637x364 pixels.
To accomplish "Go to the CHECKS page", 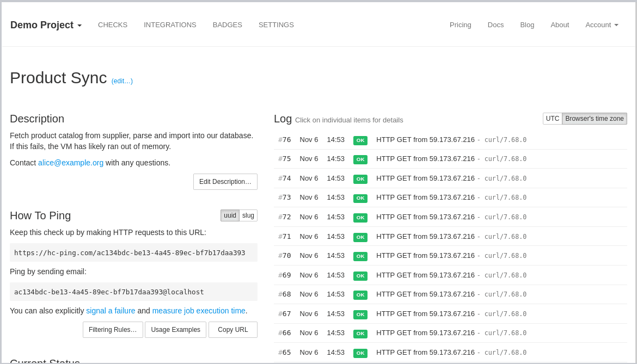I will pyautogui.click(x=113, y=25).
